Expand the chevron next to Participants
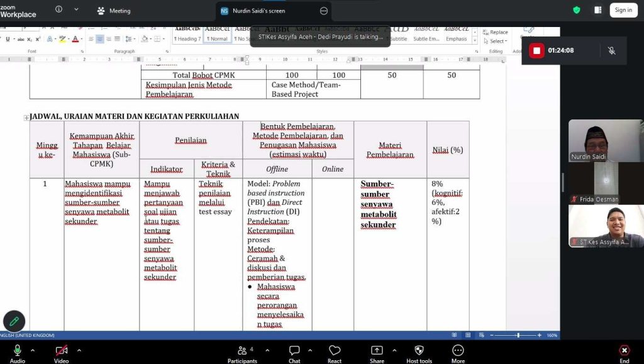This screenshot has height=364, width=644. (x=267, y=350)
